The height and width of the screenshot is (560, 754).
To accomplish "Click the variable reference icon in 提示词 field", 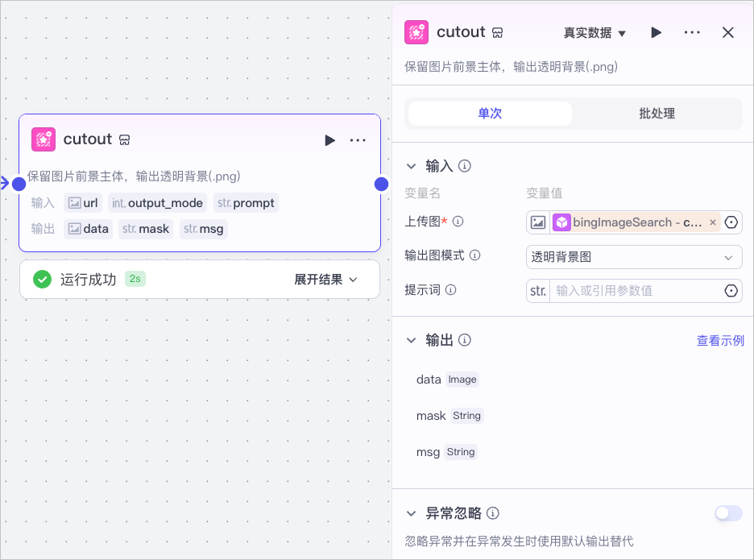I will pos(731,291).
